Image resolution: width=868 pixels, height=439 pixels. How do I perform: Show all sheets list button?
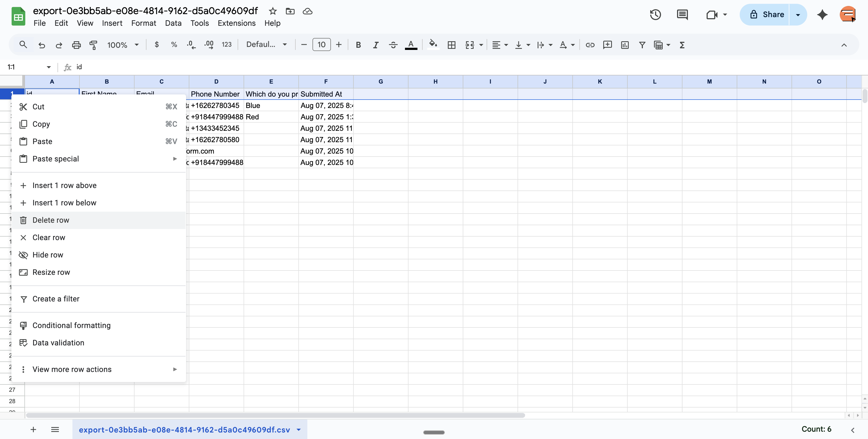pyautogui.click(x=55, y=430)
